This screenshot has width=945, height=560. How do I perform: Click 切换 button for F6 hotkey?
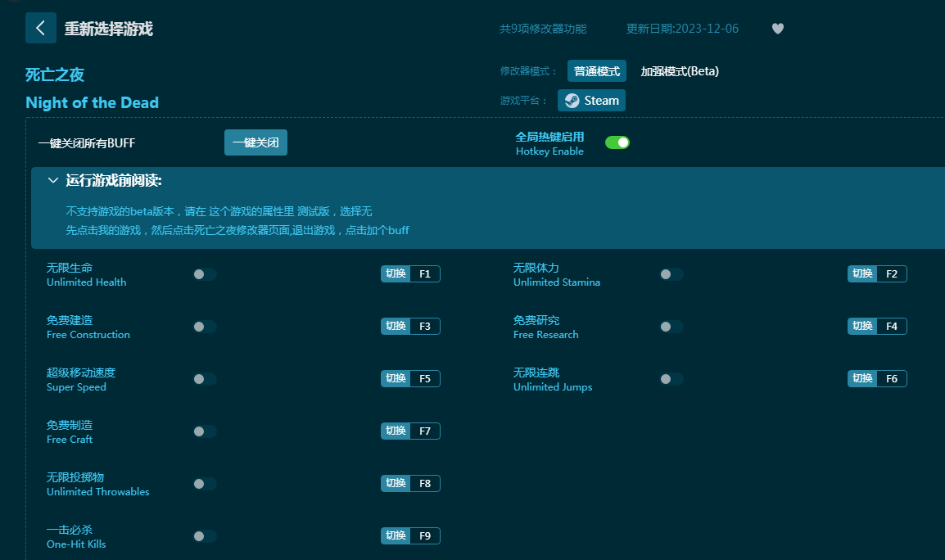tap(862, 378)
